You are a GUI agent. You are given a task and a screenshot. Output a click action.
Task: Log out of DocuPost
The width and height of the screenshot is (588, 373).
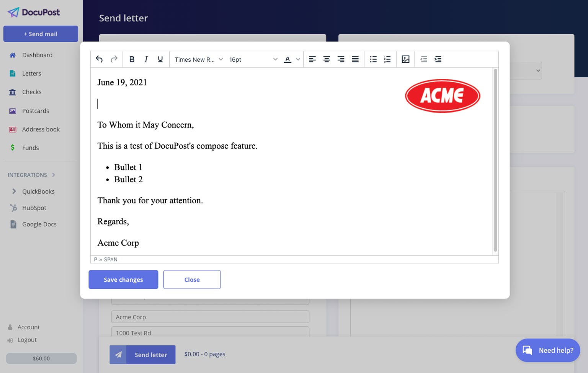27,340
